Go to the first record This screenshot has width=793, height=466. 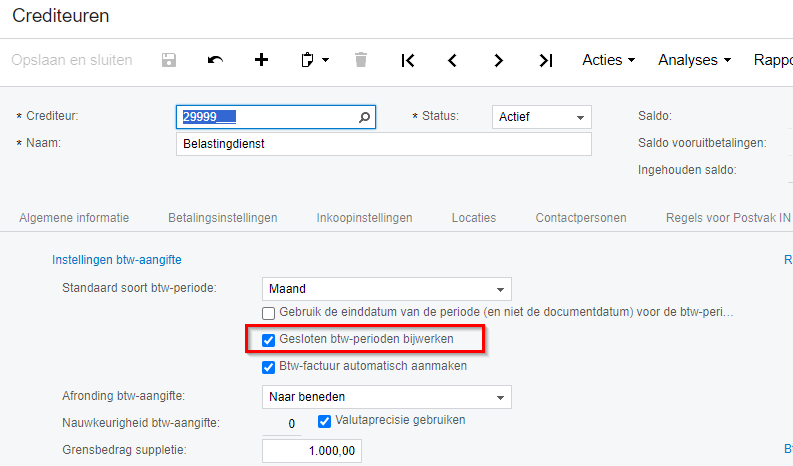pyautogui.click(x=407, y=60)
